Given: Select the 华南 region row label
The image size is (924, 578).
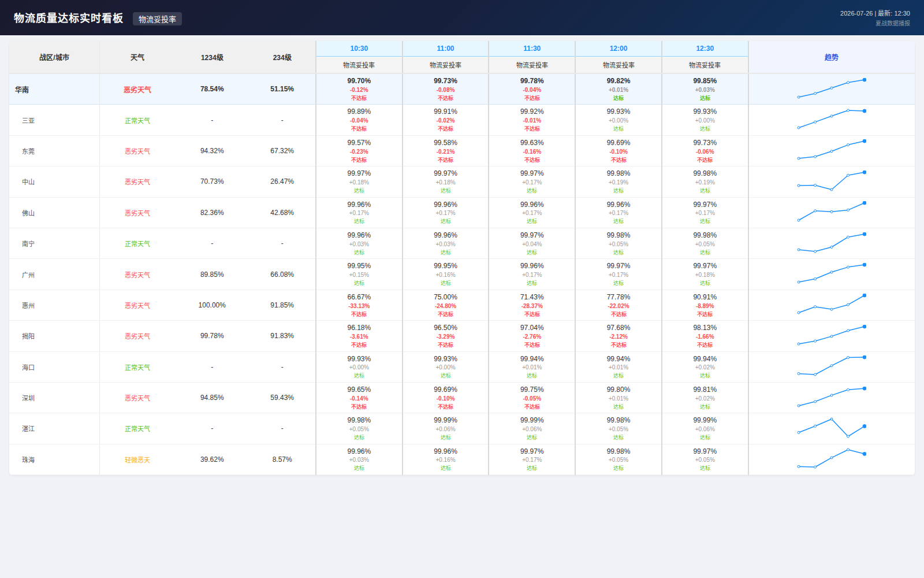Looking at the screenshot, I should pos(22,90).
